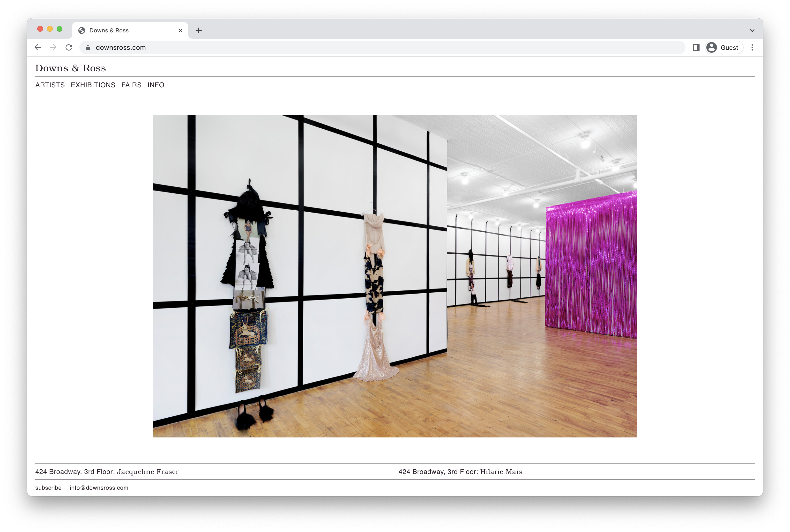Screen dimensions: 790x532
Task: Click the red close window button
Action: [40, 29]
